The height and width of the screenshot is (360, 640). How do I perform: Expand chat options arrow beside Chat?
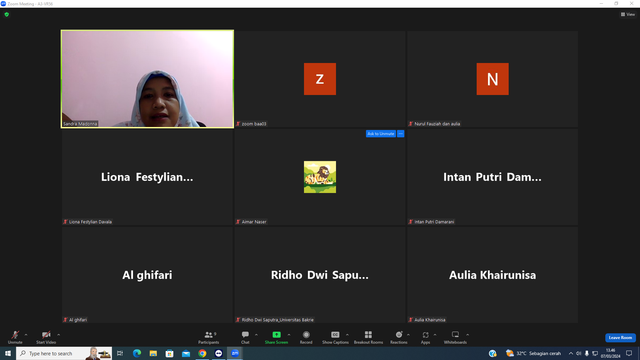(x=256, y=335)
